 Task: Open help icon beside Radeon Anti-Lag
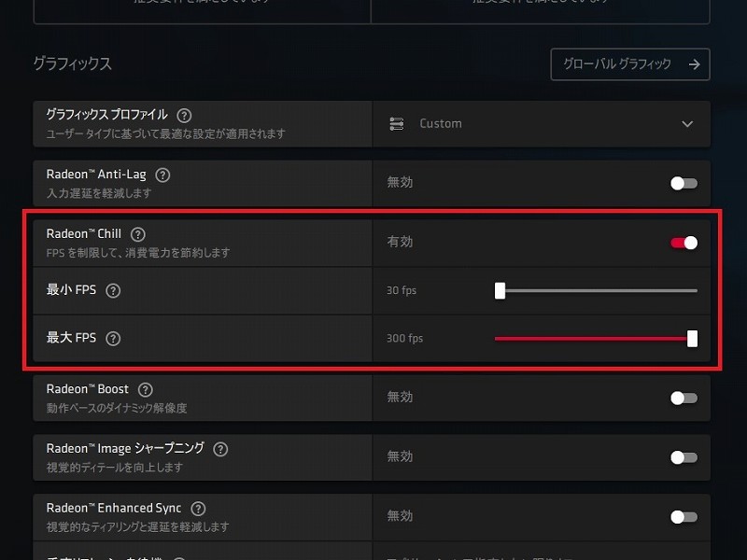click(x=162, y=175)
